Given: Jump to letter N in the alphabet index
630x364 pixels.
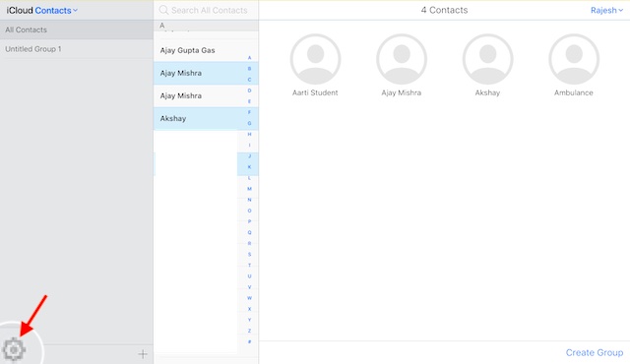Looking at the screenshot, I should (x=249, y=200).
